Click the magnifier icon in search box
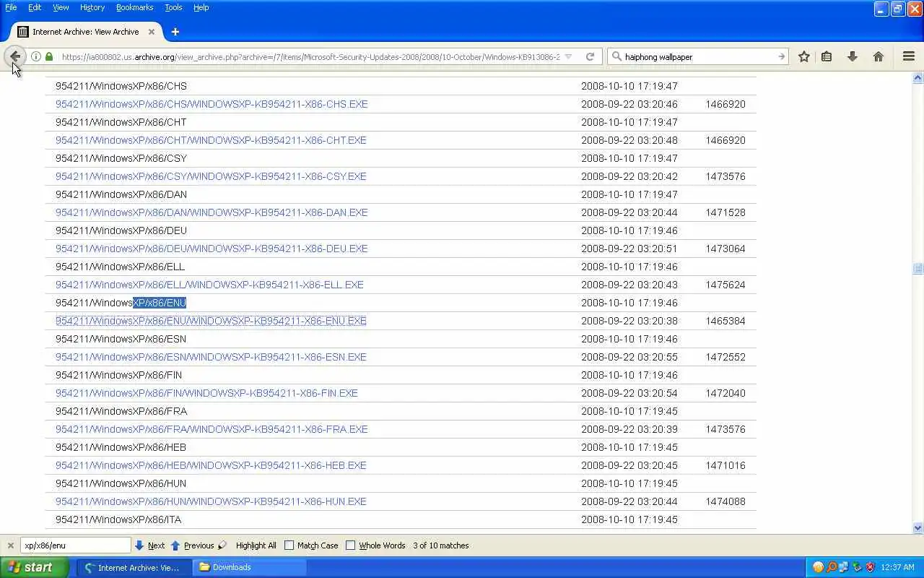Screen dimensions: 924x578 coord(616,56)
